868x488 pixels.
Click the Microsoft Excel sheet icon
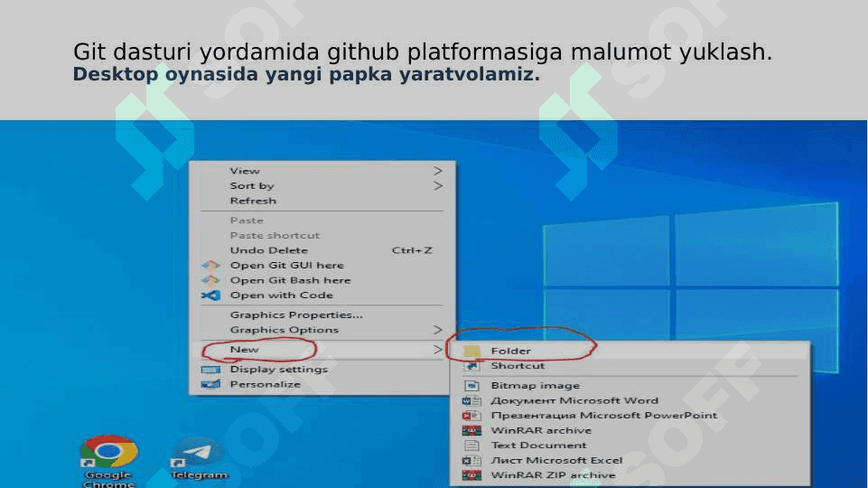pos(471,460)
